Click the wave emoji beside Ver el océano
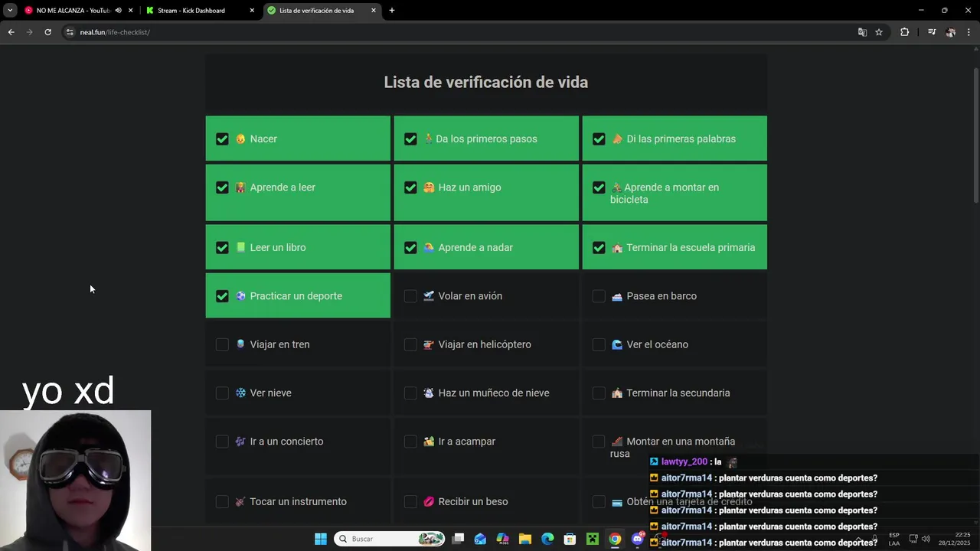The height and width of the screenshot is (551, 980). click(x=617, y=344)
